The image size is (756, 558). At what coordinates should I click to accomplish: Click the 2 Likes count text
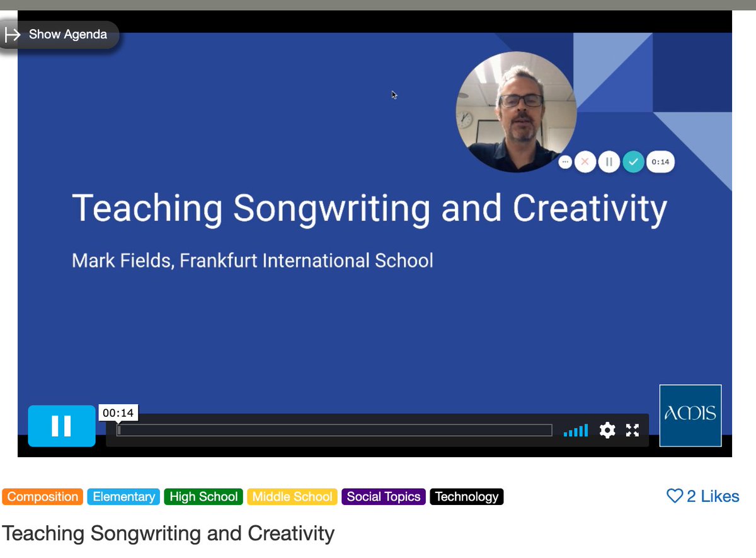(713, 496)
